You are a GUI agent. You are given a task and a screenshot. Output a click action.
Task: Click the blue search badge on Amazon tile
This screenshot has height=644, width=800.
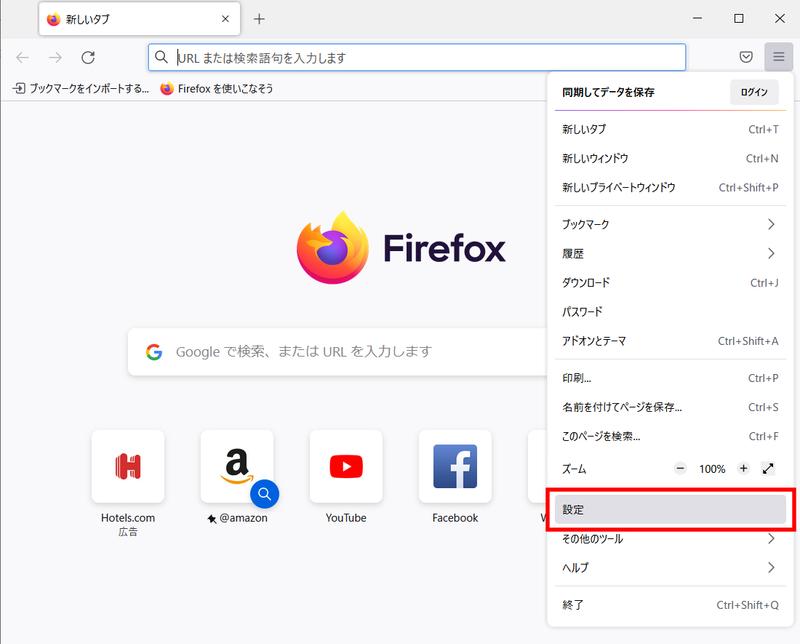[x=264, y=494]
